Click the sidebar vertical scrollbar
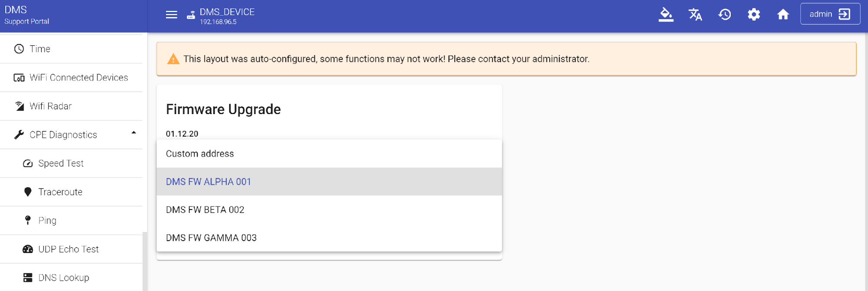Viewport: 868px width, 291px height. 145,260
